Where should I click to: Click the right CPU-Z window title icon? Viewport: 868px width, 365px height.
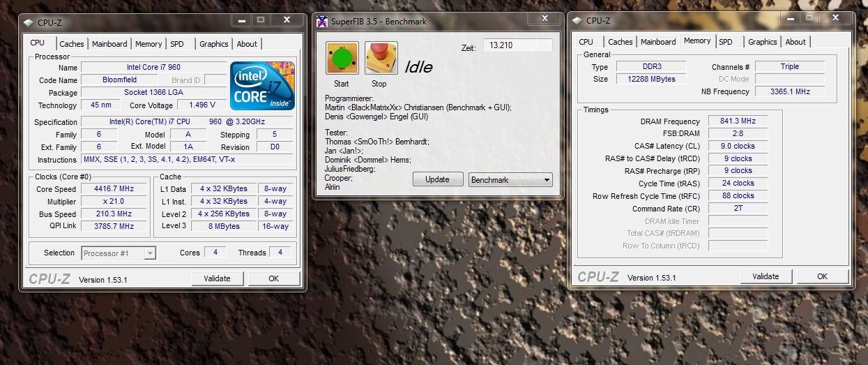(576, 21)
